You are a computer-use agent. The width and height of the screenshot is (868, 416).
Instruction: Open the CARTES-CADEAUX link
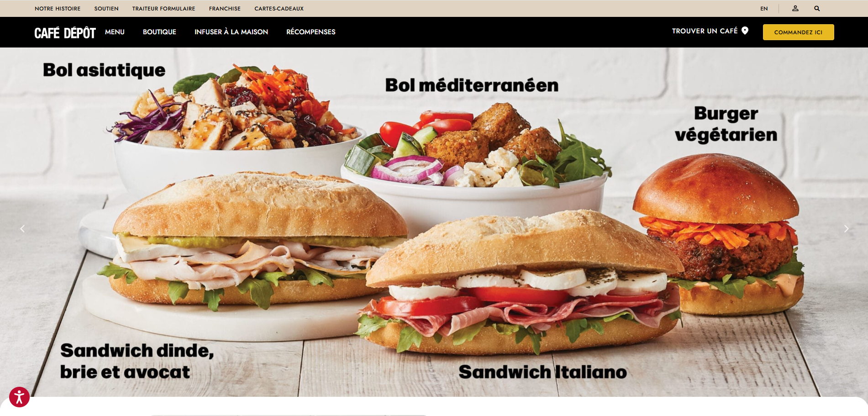(279, 9)
